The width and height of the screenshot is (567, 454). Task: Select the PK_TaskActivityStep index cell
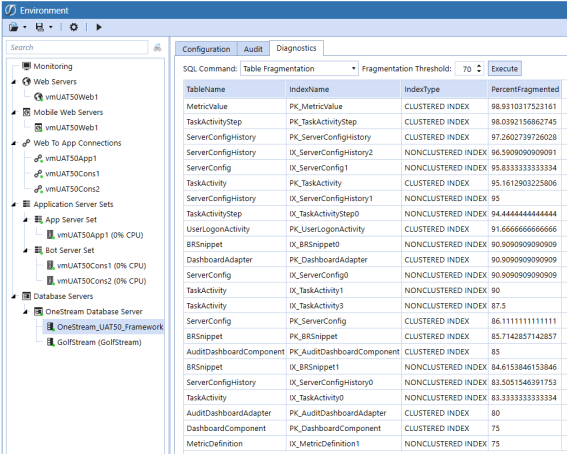coord(344,122)
